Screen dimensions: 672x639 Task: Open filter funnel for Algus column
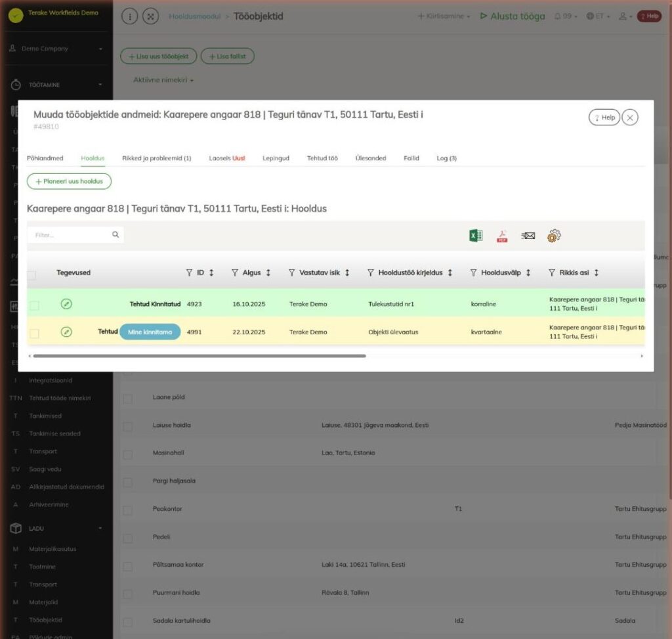point(234,273)
